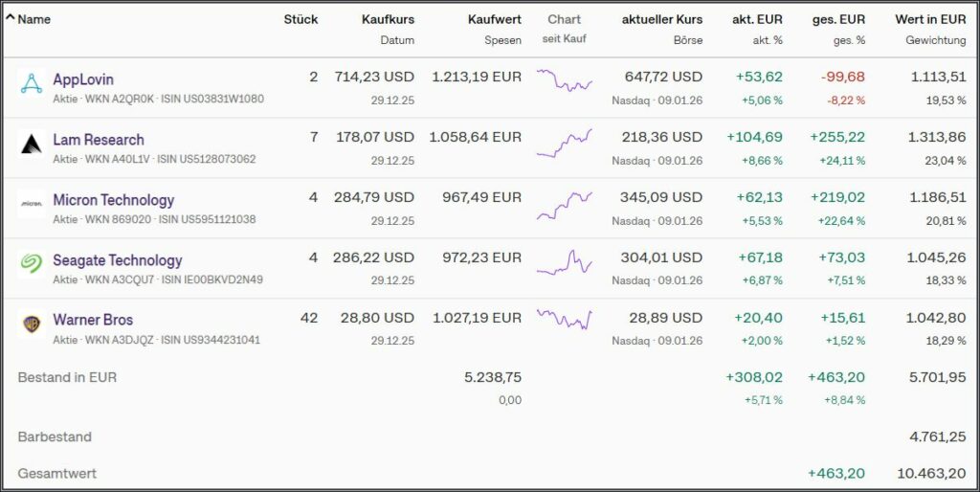
Task: Click the aktueller Kurs column header
Action: point(661,19)
